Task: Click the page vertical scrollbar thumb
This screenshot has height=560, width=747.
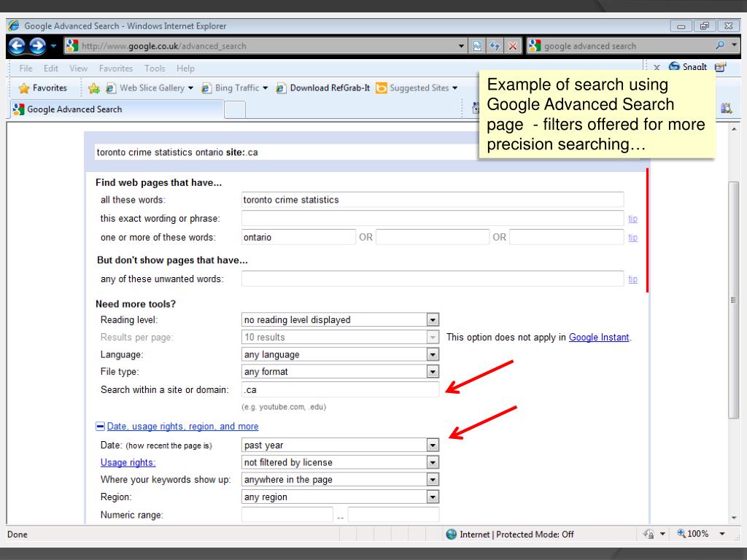Action: (x=733, y=300)
